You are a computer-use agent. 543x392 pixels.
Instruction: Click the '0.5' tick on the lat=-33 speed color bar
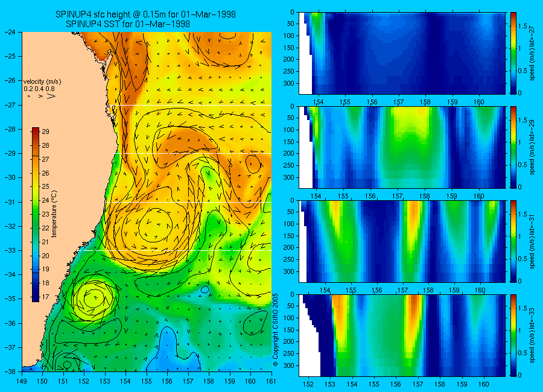523,353
